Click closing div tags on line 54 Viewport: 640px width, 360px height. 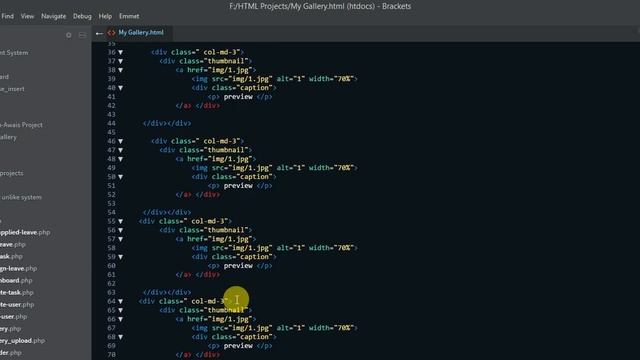pyautogui.click(x=167, y=212)
